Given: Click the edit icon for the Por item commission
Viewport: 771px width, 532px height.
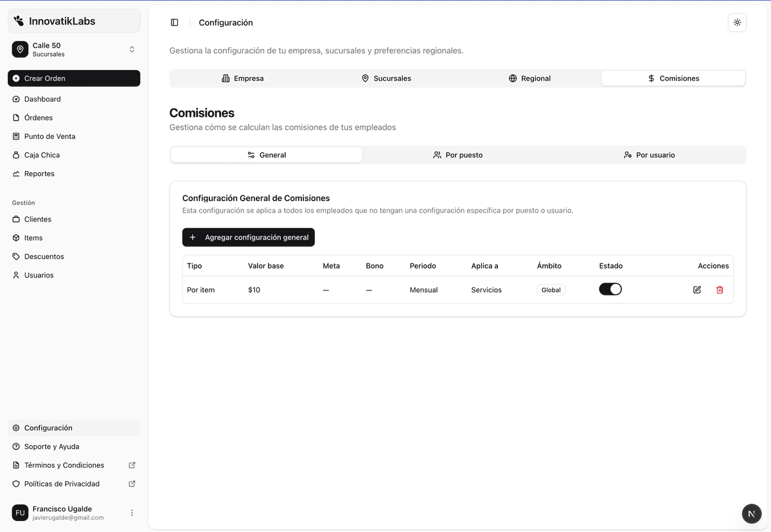Looking at the screenshot, I should [697, 290].
